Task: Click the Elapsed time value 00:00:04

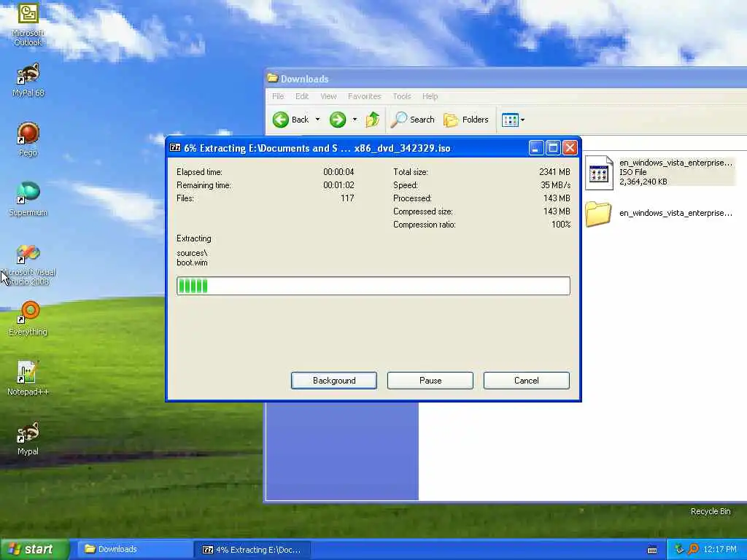Action: [x=338, y=172]
